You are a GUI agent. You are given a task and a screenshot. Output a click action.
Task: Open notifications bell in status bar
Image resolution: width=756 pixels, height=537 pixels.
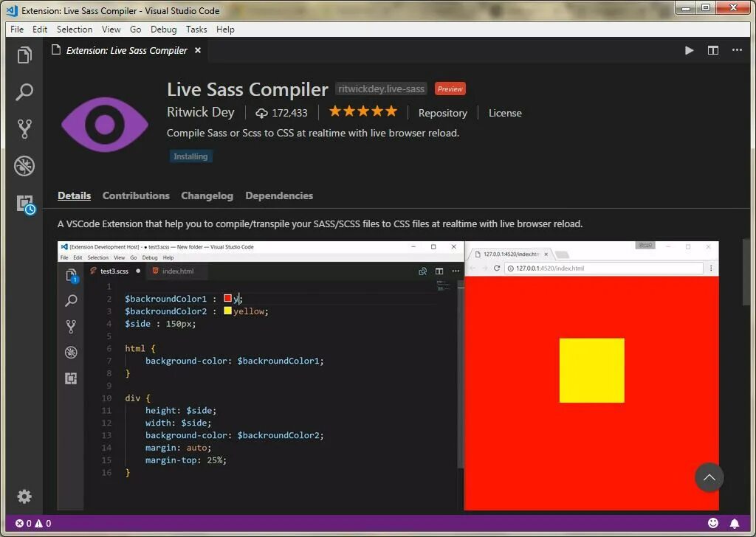click(735, 523)
